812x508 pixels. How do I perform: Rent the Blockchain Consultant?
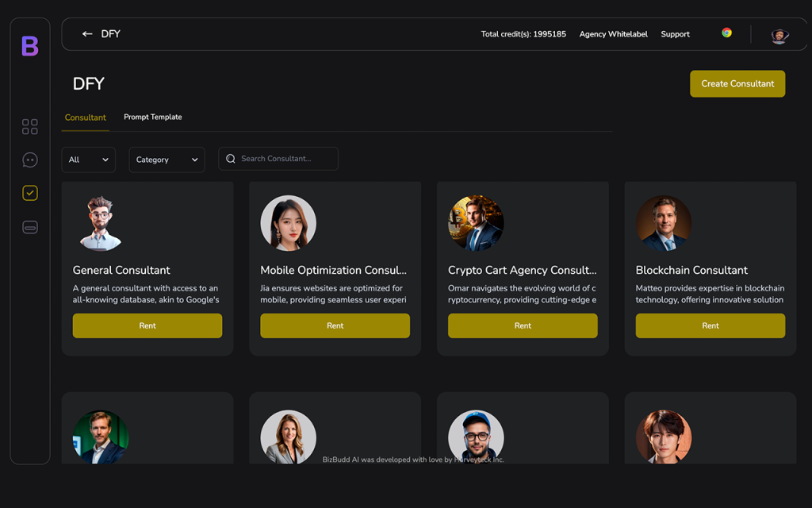click(x=710, y=325)
